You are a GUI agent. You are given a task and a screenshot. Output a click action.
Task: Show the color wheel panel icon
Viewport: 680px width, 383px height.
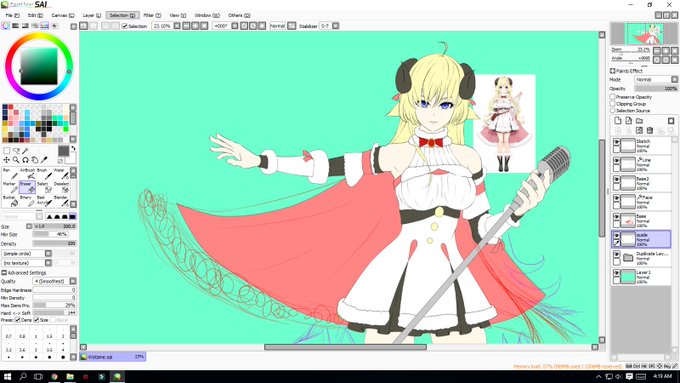pos(6,26)
